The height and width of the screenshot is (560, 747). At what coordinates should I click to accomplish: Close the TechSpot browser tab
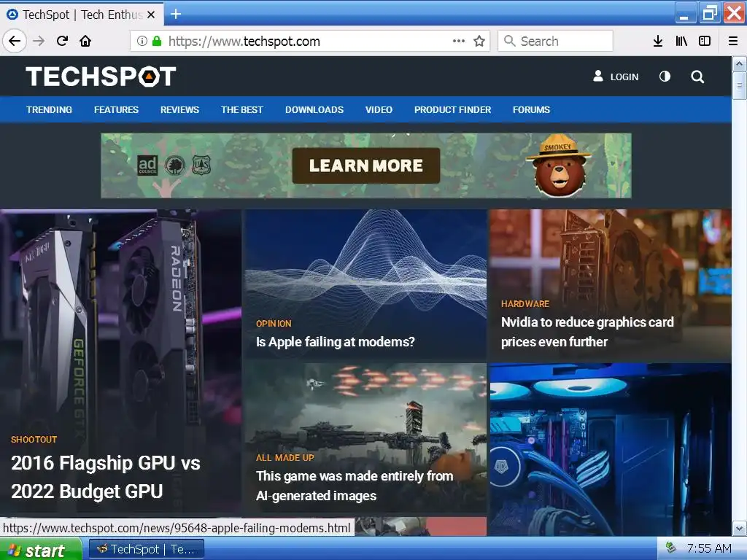click(151, 15)
